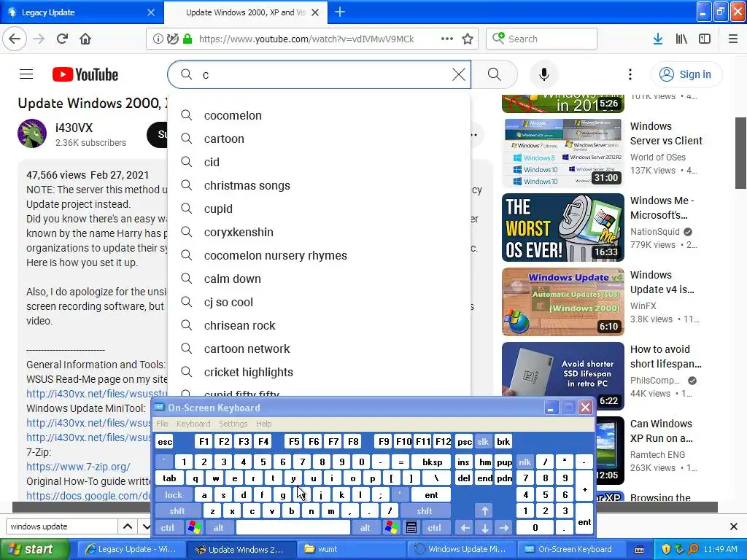Click the esc key on on-screen keyboard
The image size is (747, 560).
pos(165,441)
